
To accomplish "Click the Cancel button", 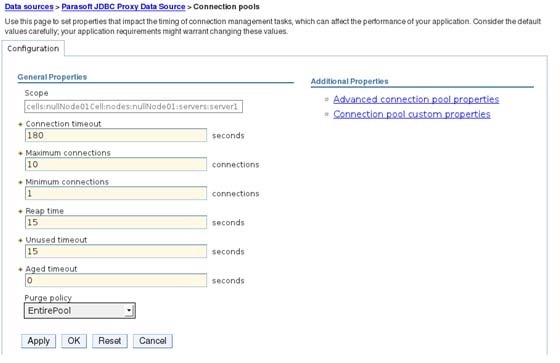I will (153, 341).
